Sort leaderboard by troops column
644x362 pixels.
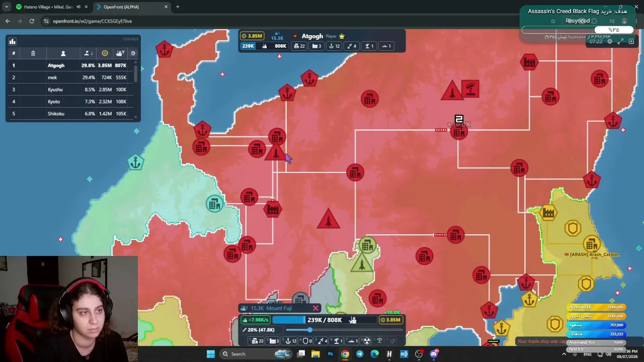(120, 53)
